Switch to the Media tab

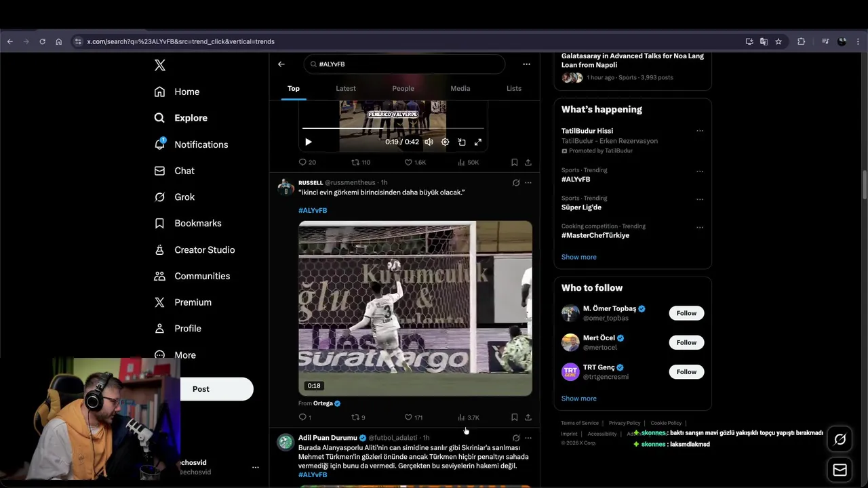point(460,88)
